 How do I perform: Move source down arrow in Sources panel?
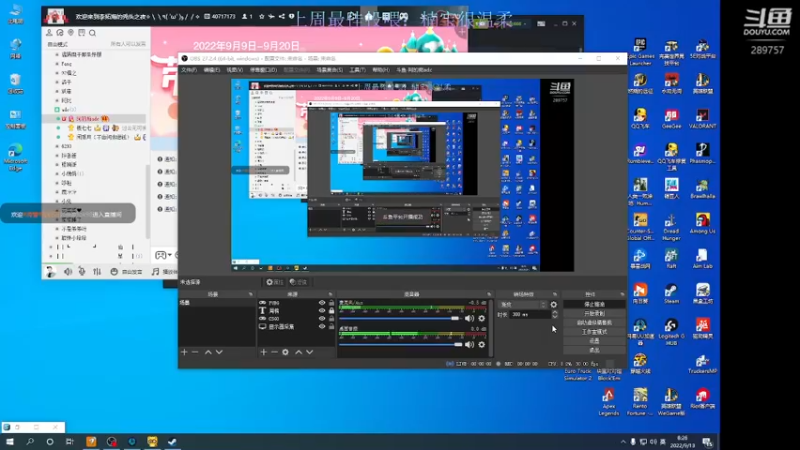[309, 352]
